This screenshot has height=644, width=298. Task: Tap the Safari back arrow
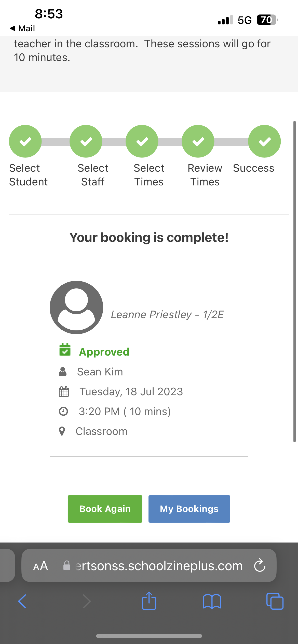22,601
